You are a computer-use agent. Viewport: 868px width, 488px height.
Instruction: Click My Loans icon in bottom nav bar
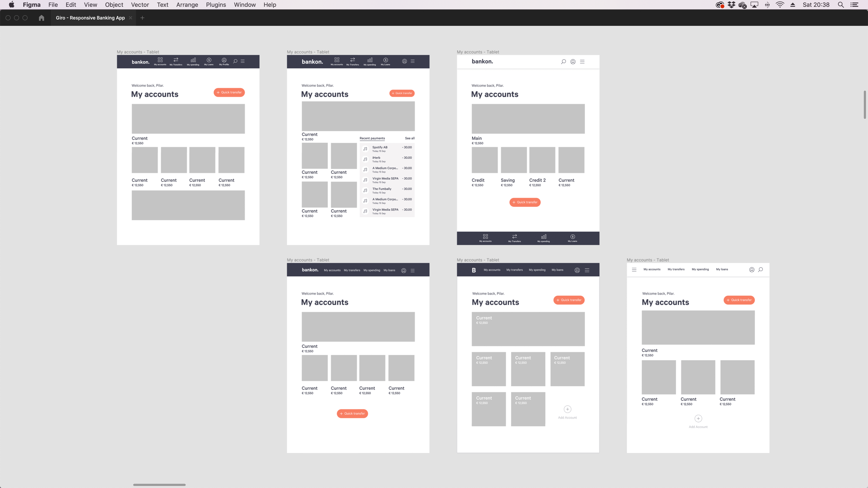(573, 238)
